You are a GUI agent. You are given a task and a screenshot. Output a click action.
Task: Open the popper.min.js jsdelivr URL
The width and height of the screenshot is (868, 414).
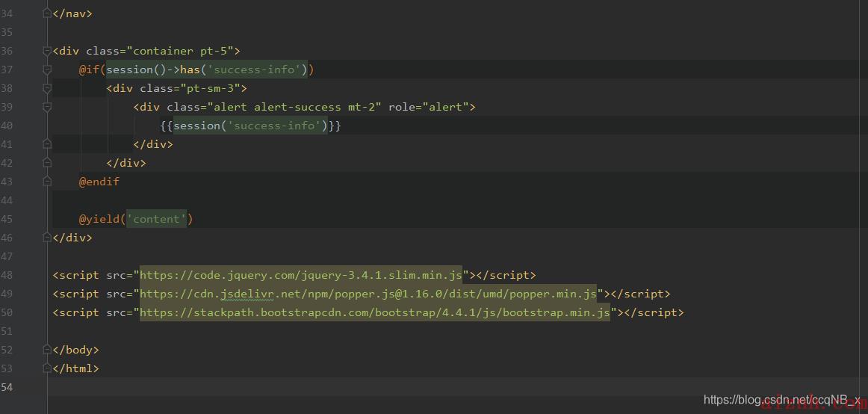click(x=368, y=294)
